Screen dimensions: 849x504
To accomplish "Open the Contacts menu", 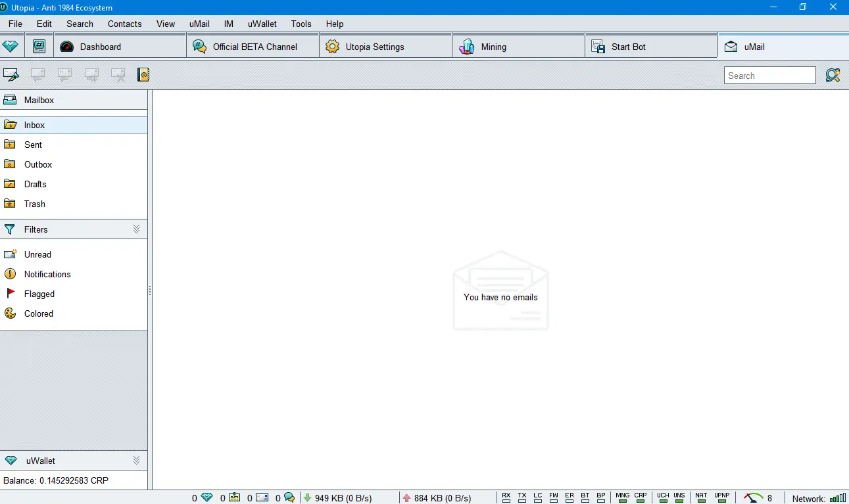I will tap(125, 24).
